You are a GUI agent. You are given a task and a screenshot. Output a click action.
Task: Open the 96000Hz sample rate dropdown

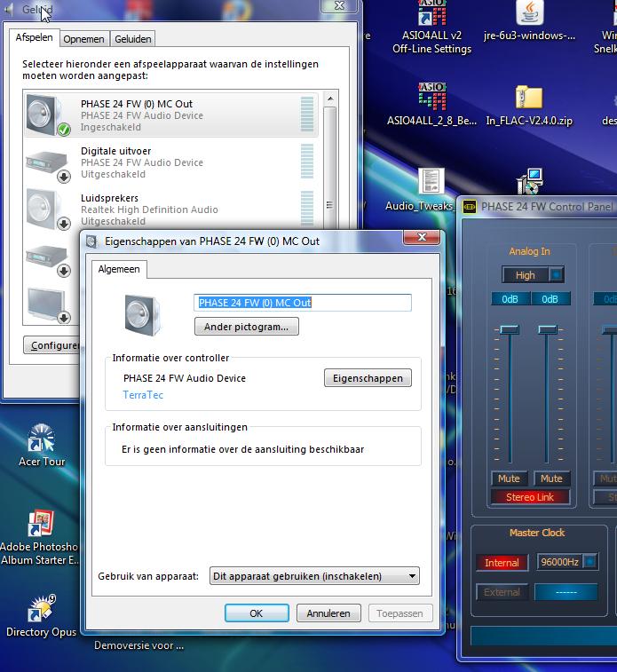tap(590, 561)
